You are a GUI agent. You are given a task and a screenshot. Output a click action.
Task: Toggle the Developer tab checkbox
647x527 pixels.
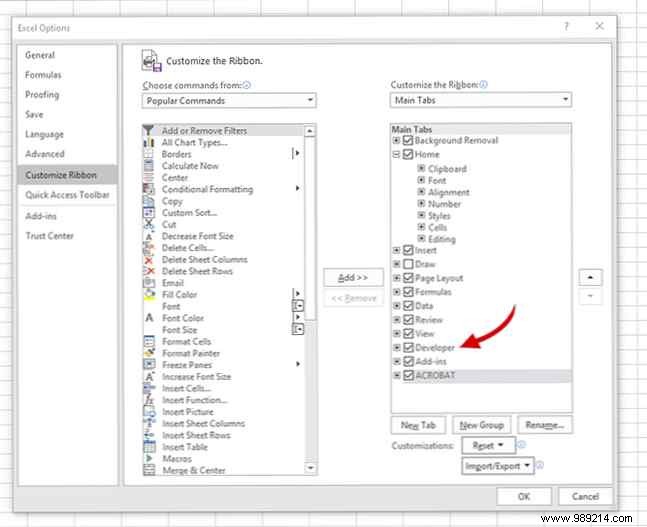tap(408, 347)
